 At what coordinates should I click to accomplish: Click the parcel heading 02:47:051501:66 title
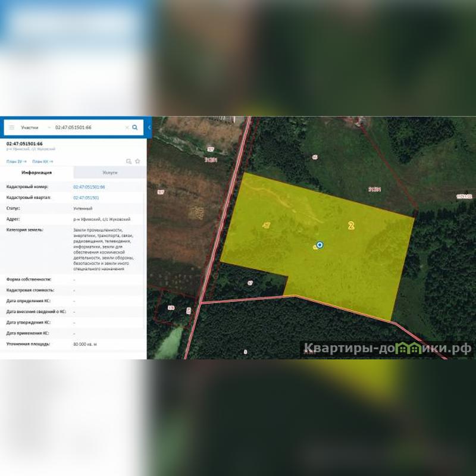[24, 143]
